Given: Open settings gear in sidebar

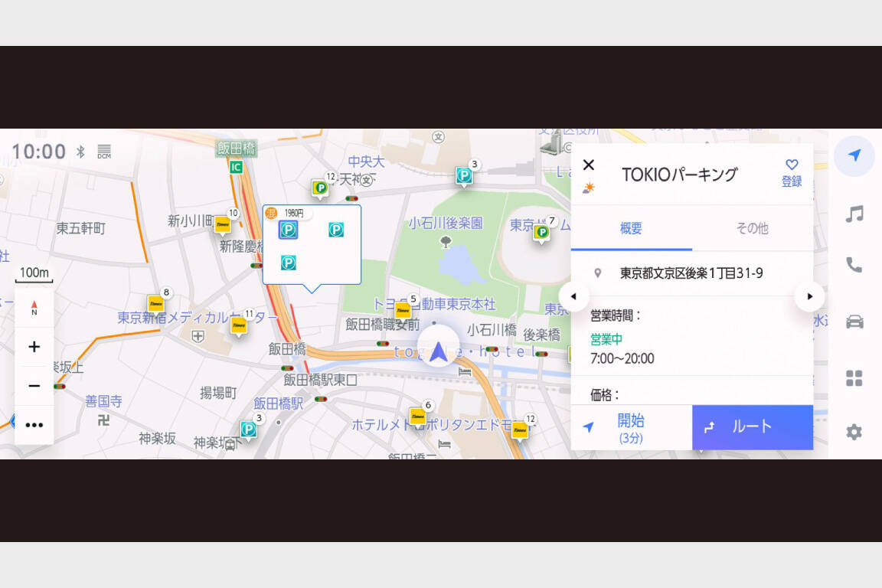Looking at the screenshot, I should [x=854, y=432].
